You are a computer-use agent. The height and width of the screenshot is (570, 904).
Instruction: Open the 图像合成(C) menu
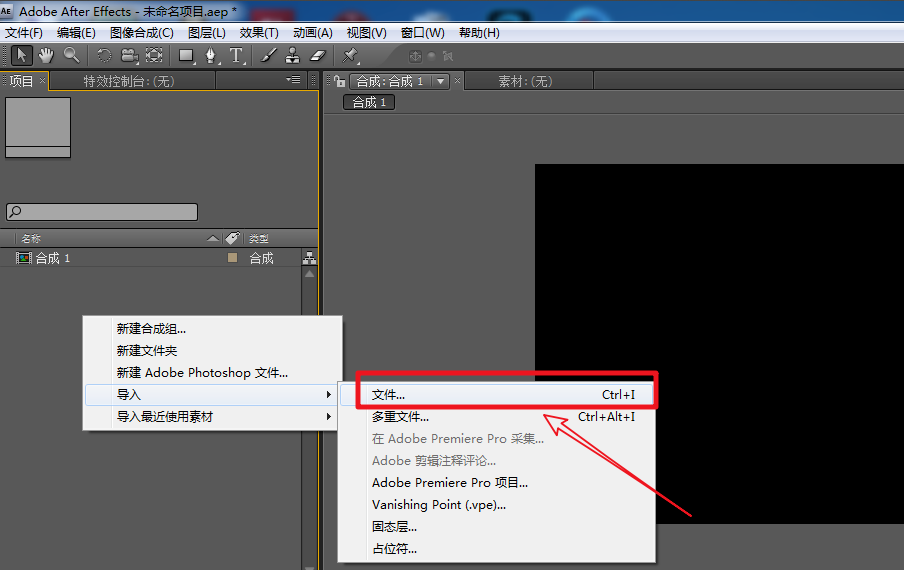coord(142,33)
